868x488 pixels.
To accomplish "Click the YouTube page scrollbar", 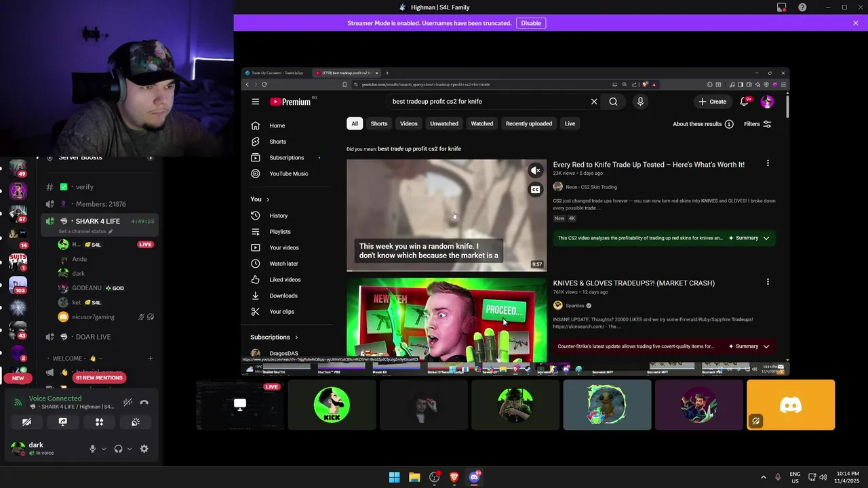I will click(x=787, y=106).
